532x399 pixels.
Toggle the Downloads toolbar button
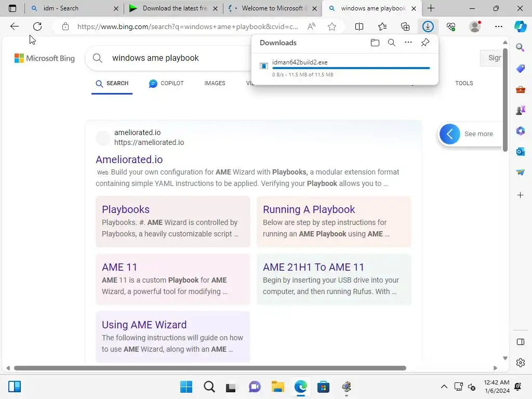(x=428, y=26)
